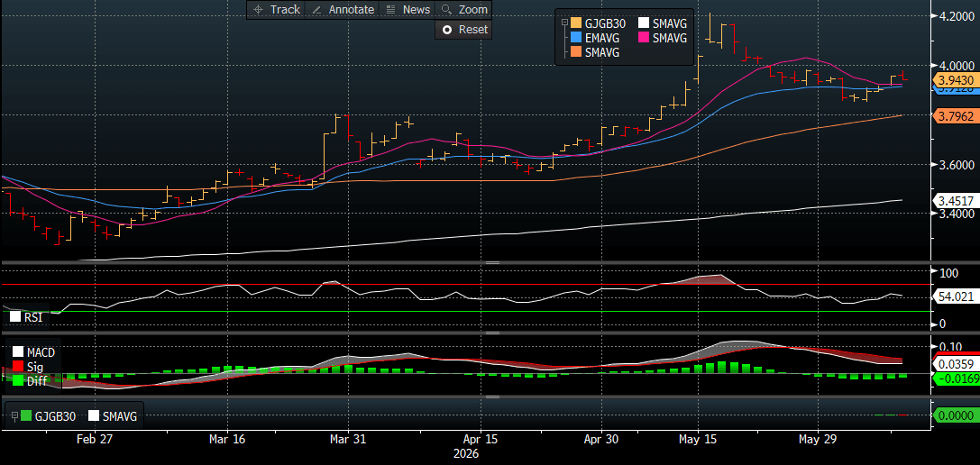Activate the Track crosshair icon
This screenshot has height=465, width=980.
point(258,9)
